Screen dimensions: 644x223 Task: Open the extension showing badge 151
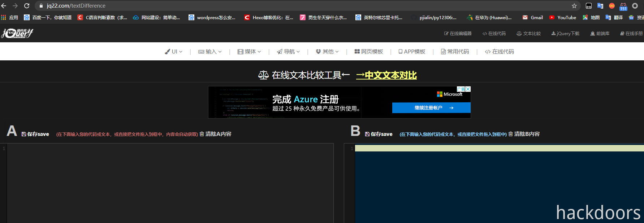point(623,7)
